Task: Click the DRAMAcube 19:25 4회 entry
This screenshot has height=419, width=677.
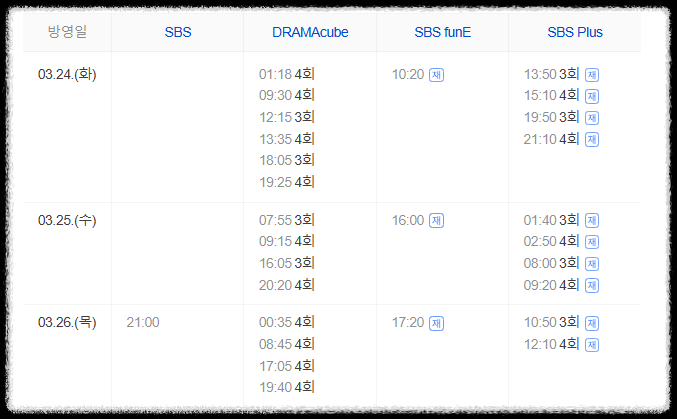Action: coord(287,182)
